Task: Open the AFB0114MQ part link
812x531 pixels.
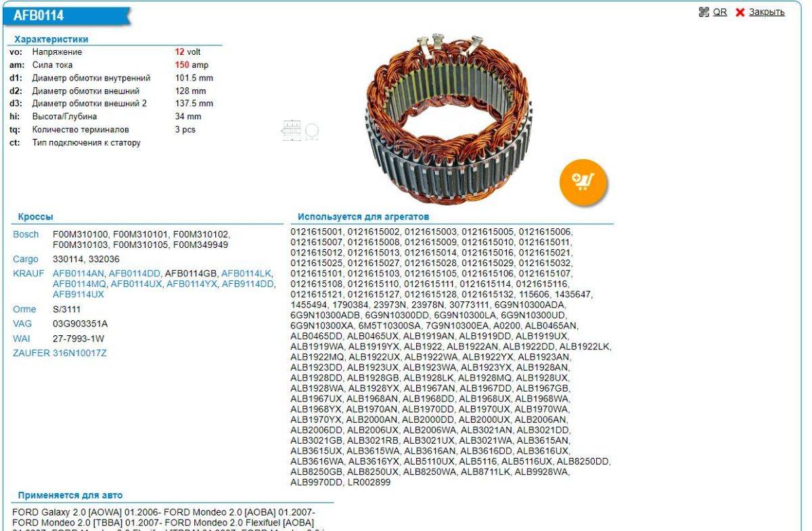Action: click(79, 284)
